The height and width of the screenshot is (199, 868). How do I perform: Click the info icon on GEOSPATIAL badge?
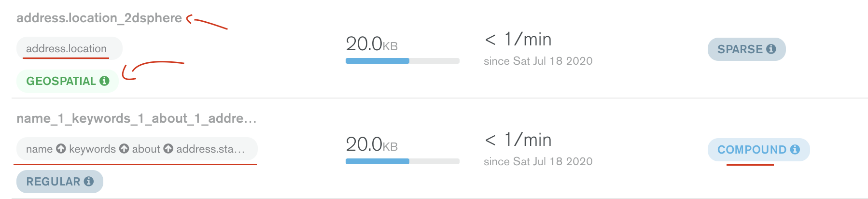pos(104,81)
